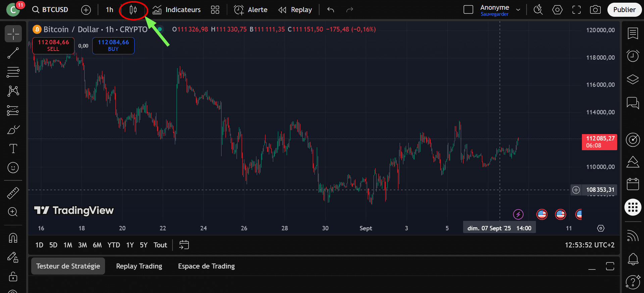The image size is (644, 293).
Task: Click the add symbol plus icon
Action: 86,10
